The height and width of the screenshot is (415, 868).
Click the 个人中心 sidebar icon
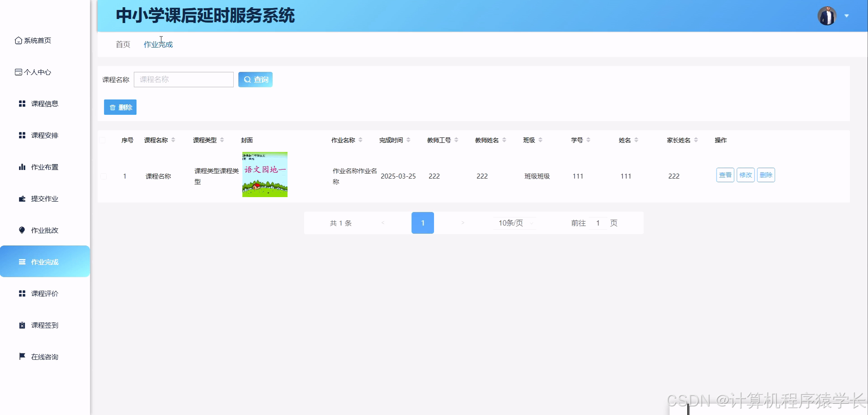click(x=18, y=71)
